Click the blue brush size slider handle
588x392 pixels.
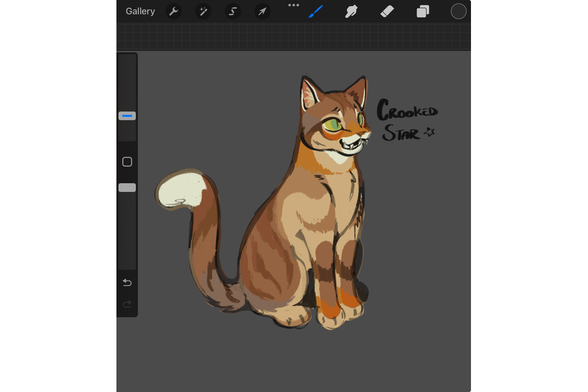click(127, 116)
